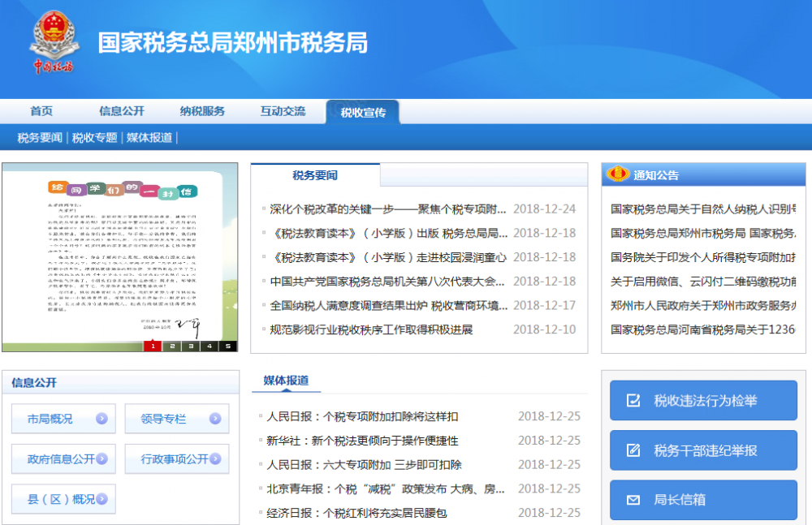Click the arrow icon beside 政府信息公开
Image resolution: width=812 pixels, height=525 pixels.
pos(101,458)
